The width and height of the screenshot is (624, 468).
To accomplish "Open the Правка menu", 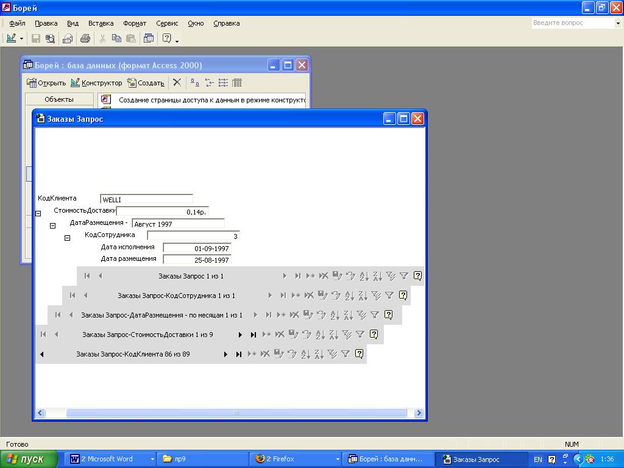I will click(x=46, y=23).
